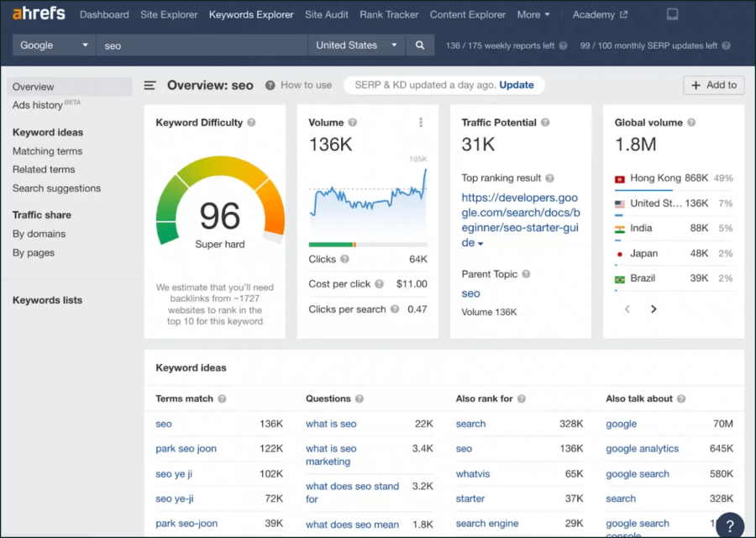Click the search engine keyword link
The height and width of the screenshot is (538, 756).
coord(487,524)
